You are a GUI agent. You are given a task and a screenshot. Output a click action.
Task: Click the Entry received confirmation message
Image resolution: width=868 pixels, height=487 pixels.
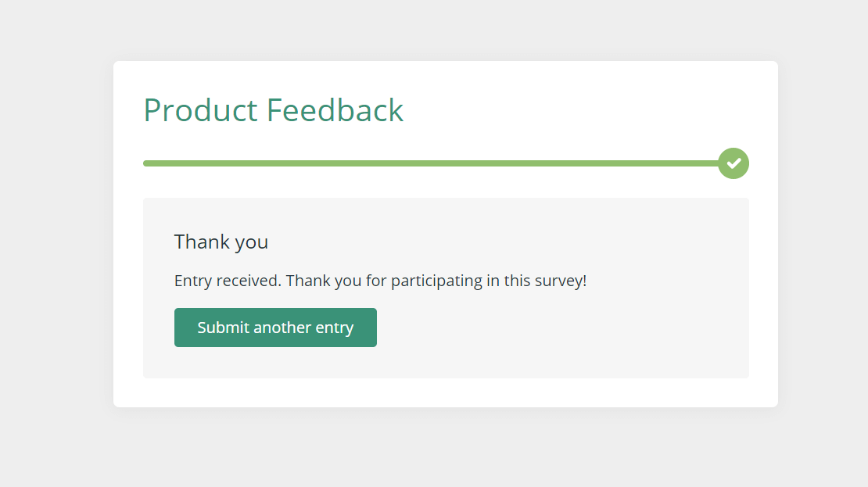click(380, 281)
